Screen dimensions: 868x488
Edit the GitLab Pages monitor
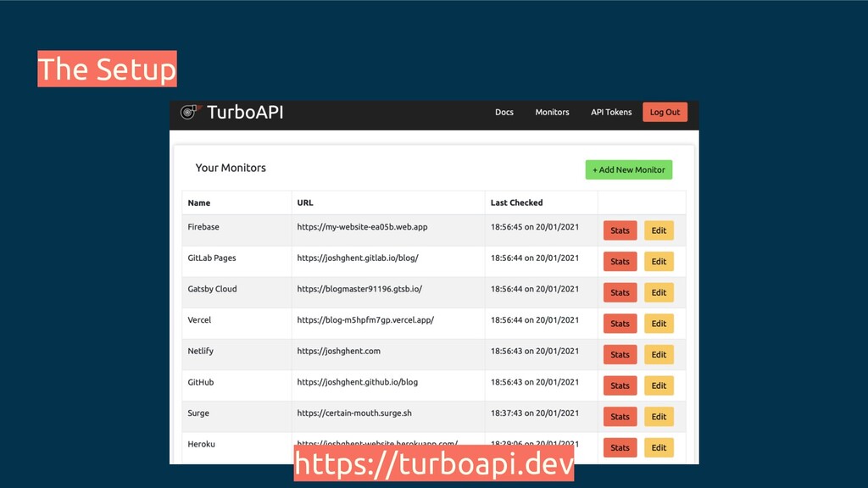click(x=659, y=262)
